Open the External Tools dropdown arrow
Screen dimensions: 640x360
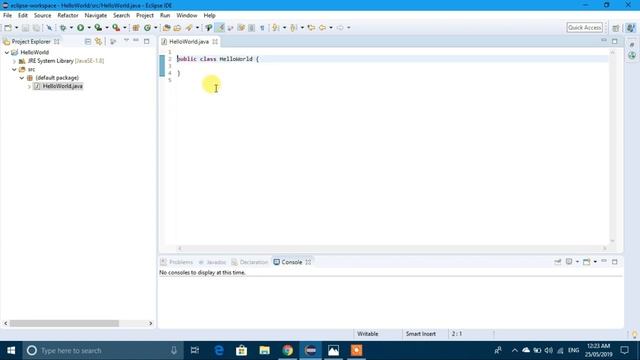point(124,28)
